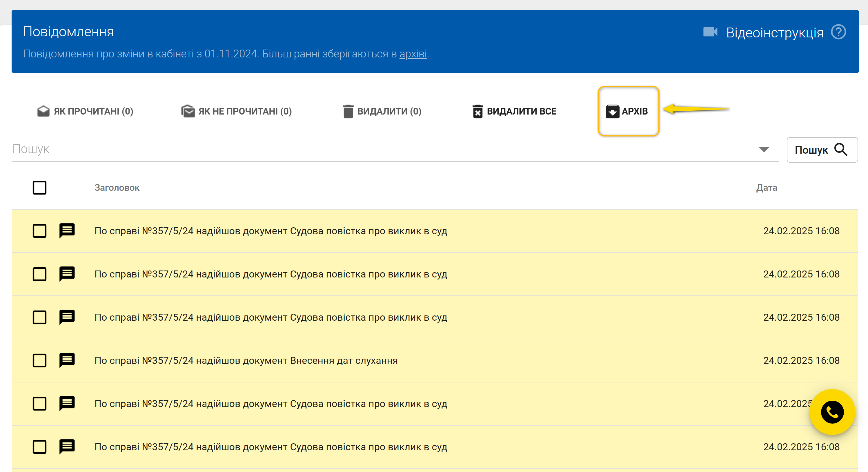868x472 pixels.
Task: Click the message icon in Внесення дат слухання row
Action: coord(67,360)
